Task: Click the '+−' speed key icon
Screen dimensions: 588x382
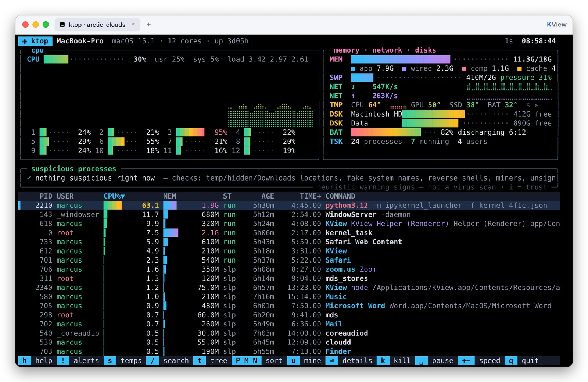Action: tap(466, 361)
